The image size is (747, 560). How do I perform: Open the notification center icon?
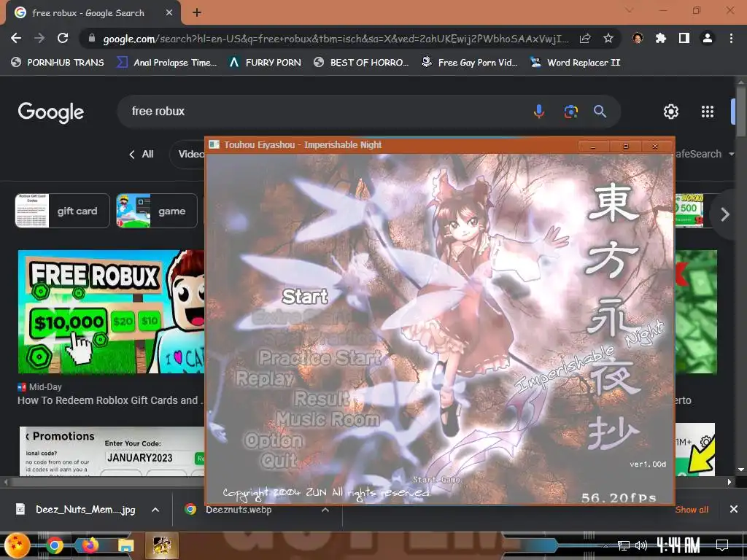[722, 545]
